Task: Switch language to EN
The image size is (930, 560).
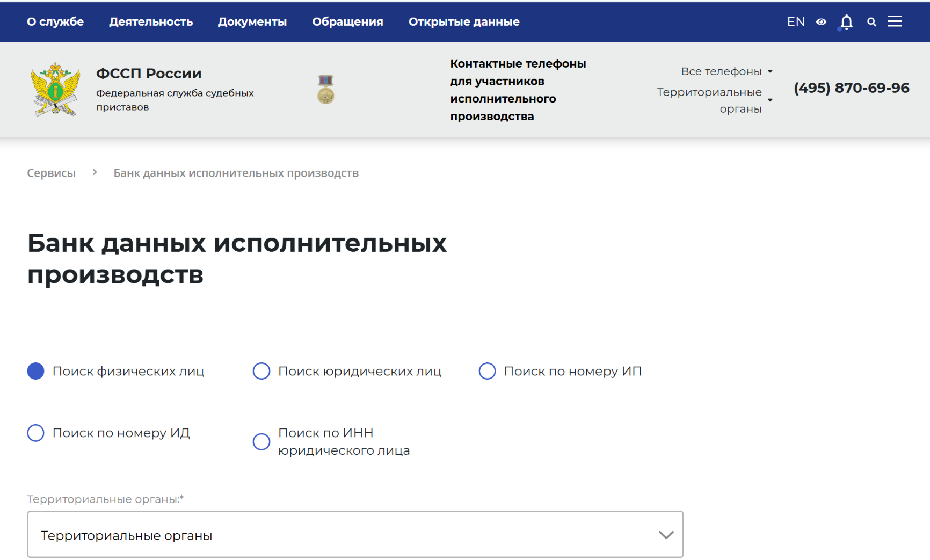Action: pyautogui.click(x=796, y=22)
